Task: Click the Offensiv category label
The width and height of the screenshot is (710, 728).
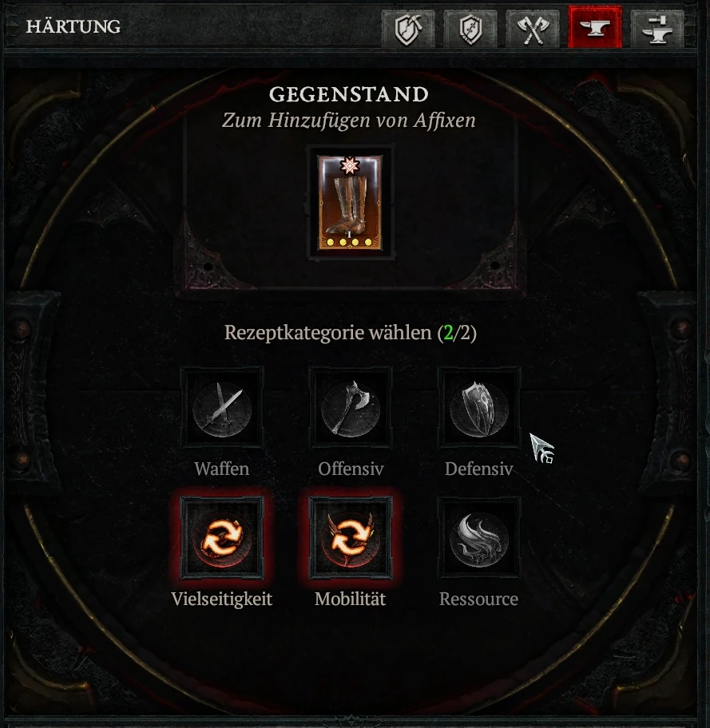Action: (x=351, y=469)
